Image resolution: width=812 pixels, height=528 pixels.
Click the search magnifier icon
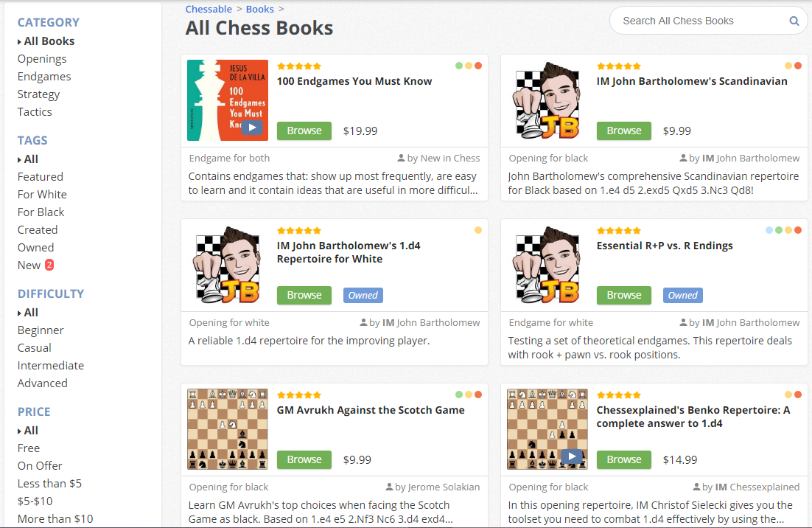coord(794,21)
